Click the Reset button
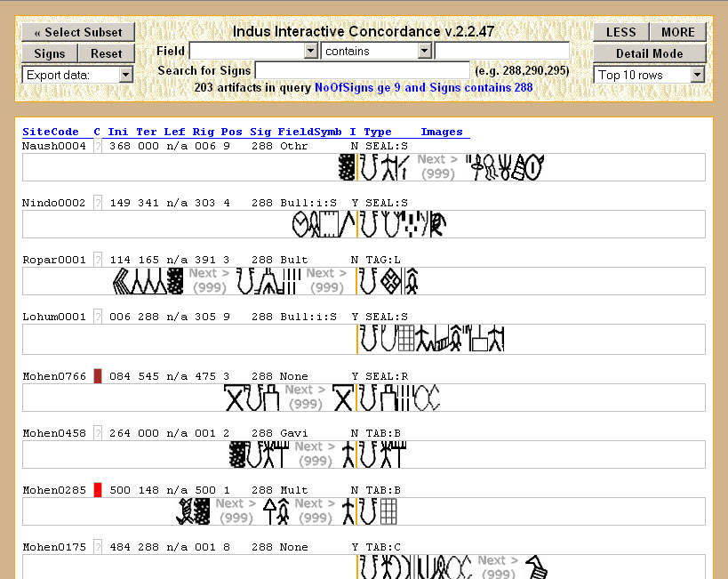The height and width of the screenshot is (579, 728). click(x=107, y=53)
